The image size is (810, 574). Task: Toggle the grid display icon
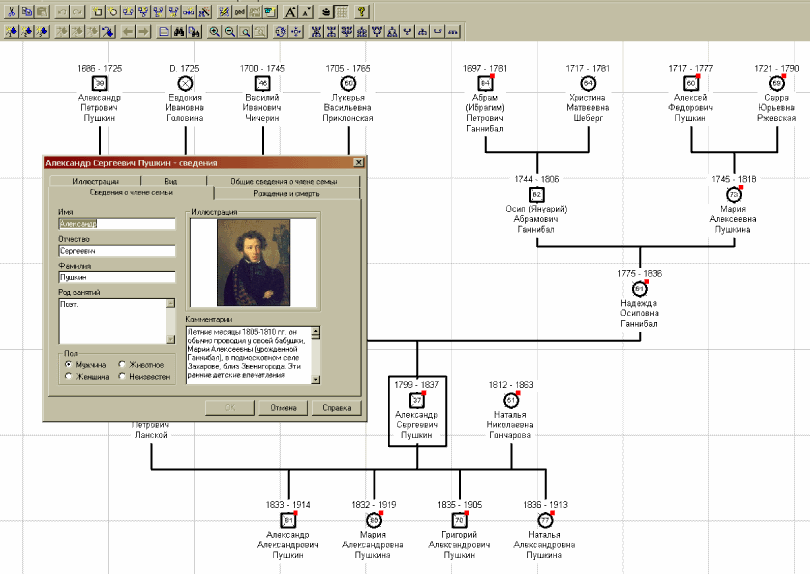coord(341,11)
